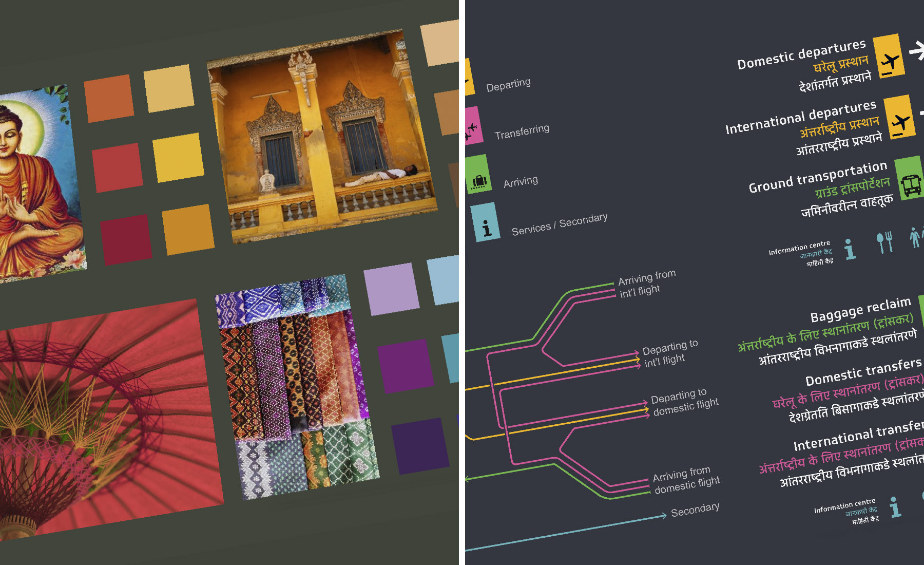Click the Services / Secondary legend label
This screenshot has width=924, height=565.
[560, 224]
